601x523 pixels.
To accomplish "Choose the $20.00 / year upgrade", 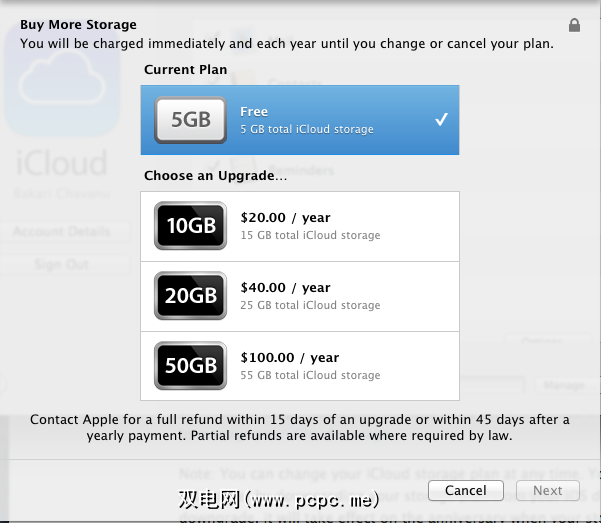I will click(286, 218).
